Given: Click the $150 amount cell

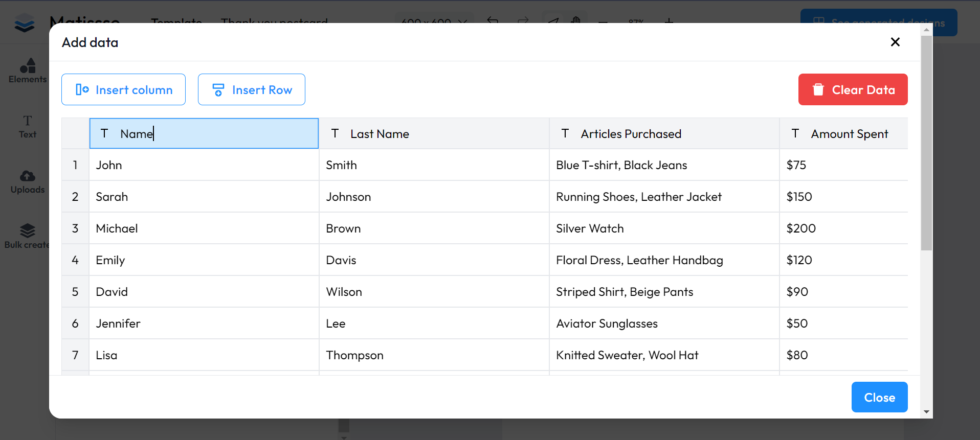Looking at the screenshot, I should click(844, 197).
